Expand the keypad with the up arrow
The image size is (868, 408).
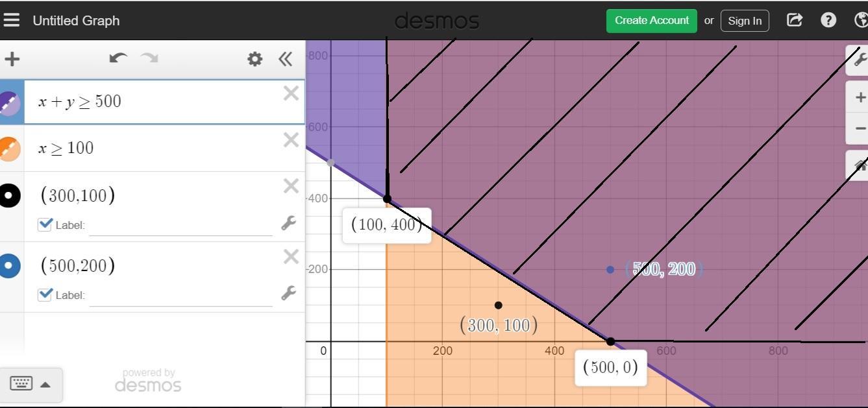coord(45,385)
